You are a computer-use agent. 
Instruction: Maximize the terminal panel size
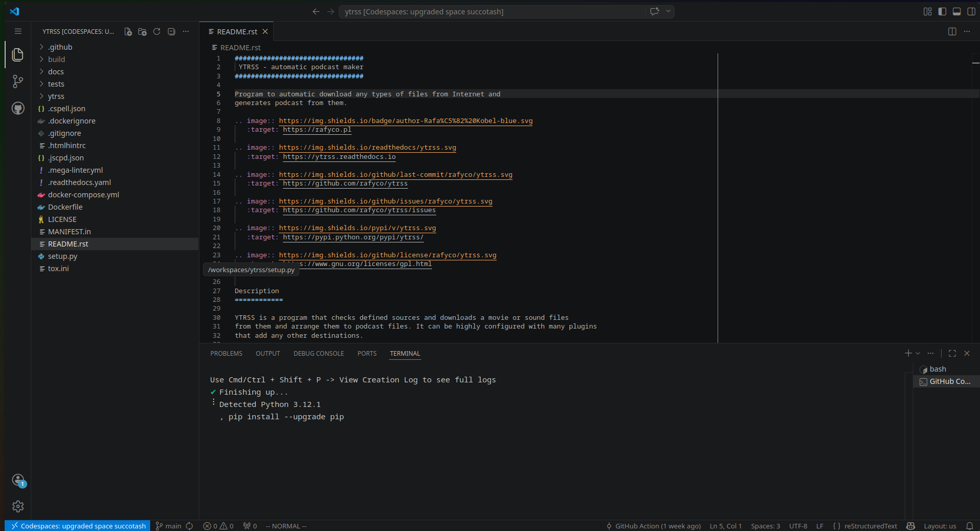click(x=952, y=353)
